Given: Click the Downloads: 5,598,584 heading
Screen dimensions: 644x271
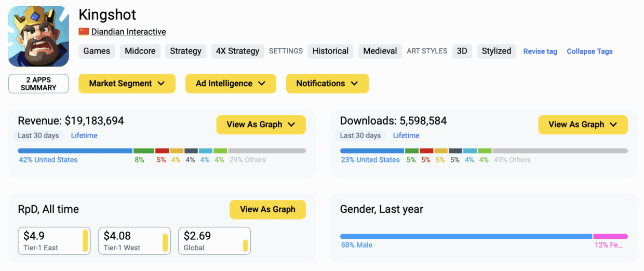Looking at the screenshot, I should [x=394, y=121].
